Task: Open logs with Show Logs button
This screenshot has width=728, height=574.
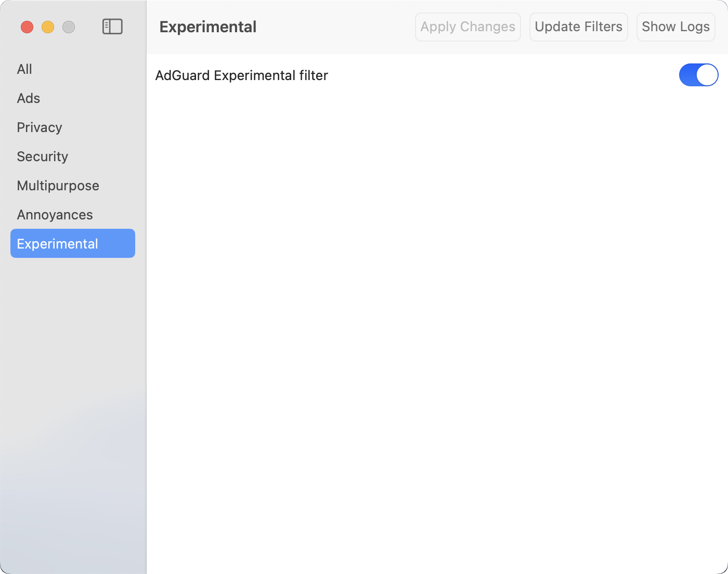Action: tap(675, 27)
